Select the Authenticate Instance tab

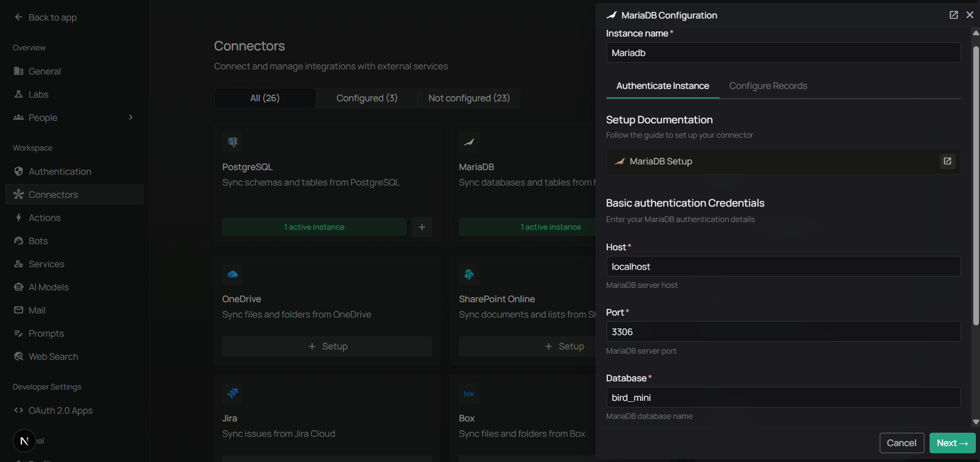(663, 86)
